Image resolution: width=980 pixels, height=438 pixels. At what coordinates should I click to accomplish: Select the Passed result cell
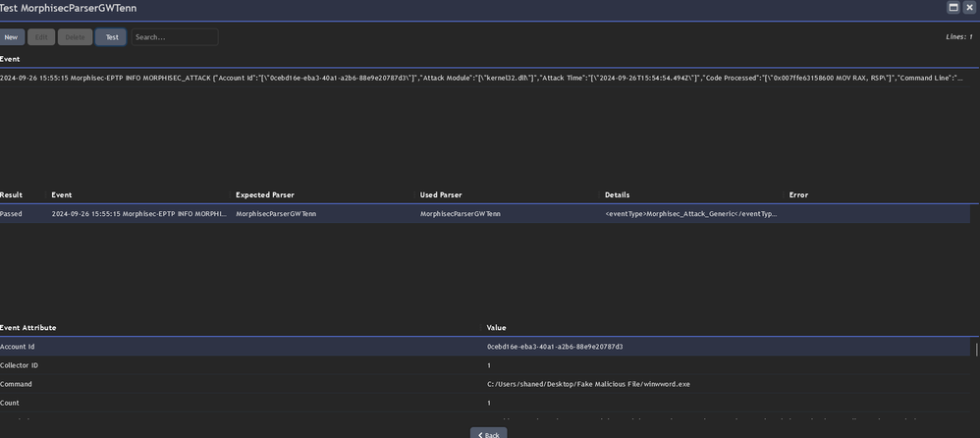pyautogui.click(x=11, y=214)
